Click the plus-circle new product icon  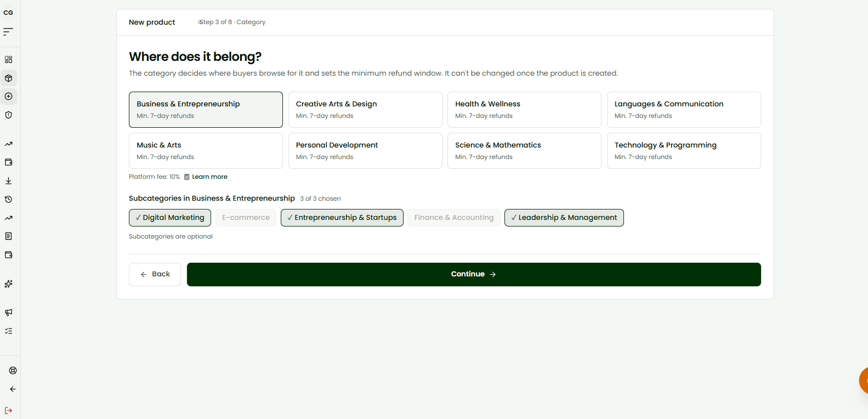pyautogui.click(x=8, y=97)
